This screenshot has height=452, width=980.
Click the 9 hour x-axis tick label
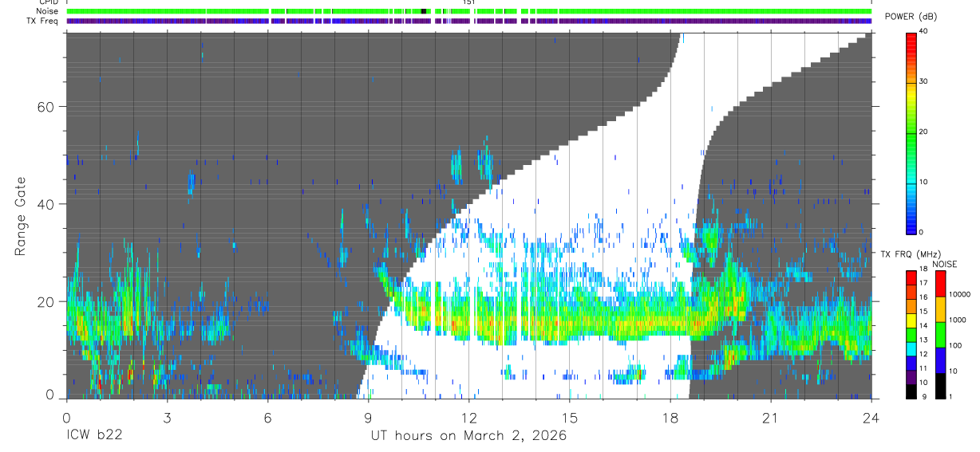point(368,417)
